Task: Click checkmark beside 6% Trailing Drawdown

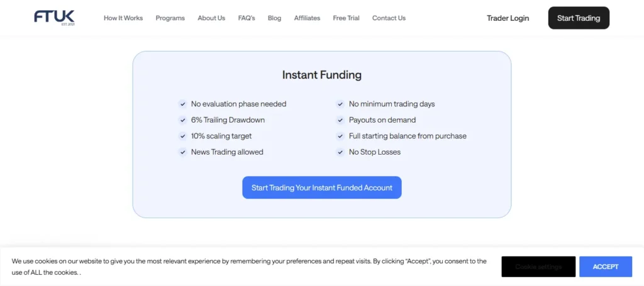Action: point(182,120)
